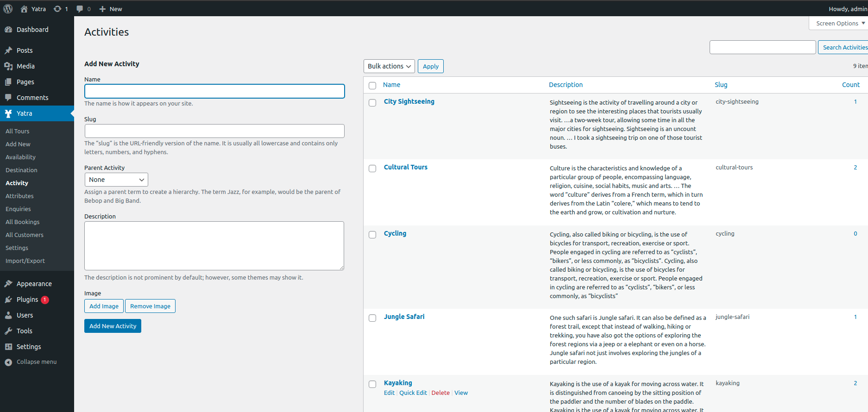Click the Apply button
This screenshot has width=868, height=412.
click(431, 66)
